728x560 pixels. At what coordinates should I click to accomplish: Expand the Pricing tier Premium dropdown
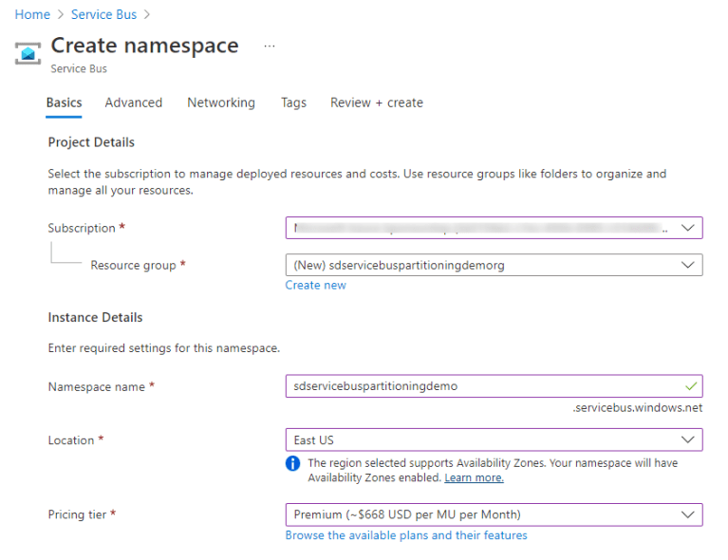pos(494,514)
